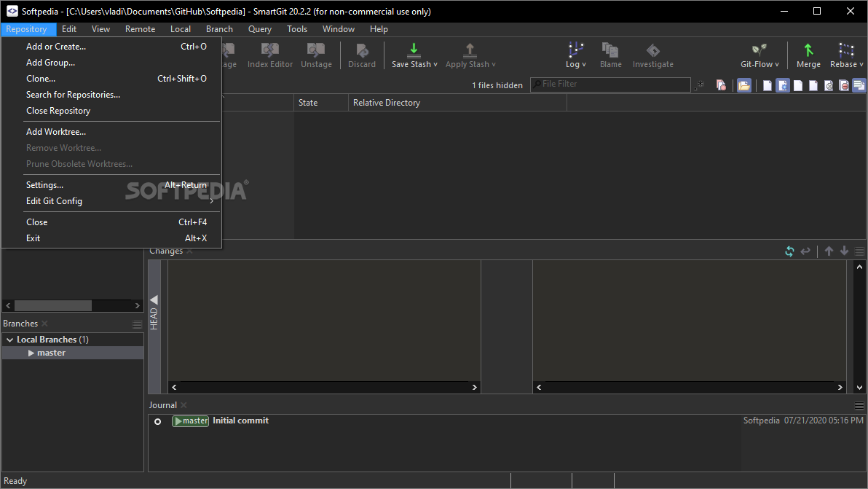This screenshot has width=868, height=489.
Task: Toggle the highlighted list-view filter icon
Action: [859, 85]
